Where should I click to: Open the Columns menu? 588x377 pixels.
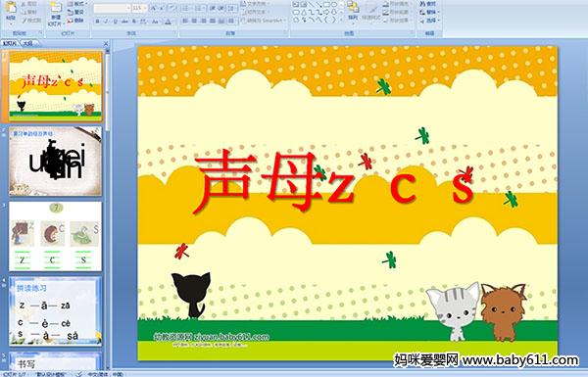coord(231,21)
